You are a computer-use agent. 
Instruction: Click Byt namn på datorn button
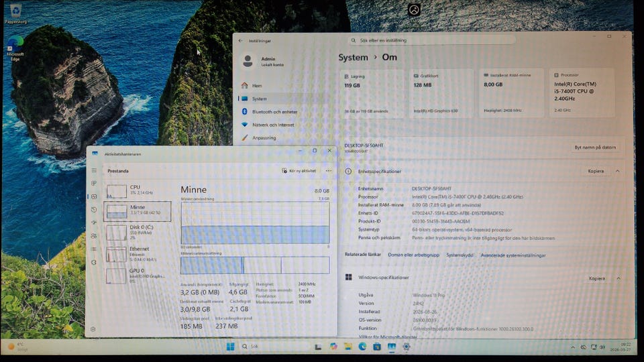[x=596, y=147]
